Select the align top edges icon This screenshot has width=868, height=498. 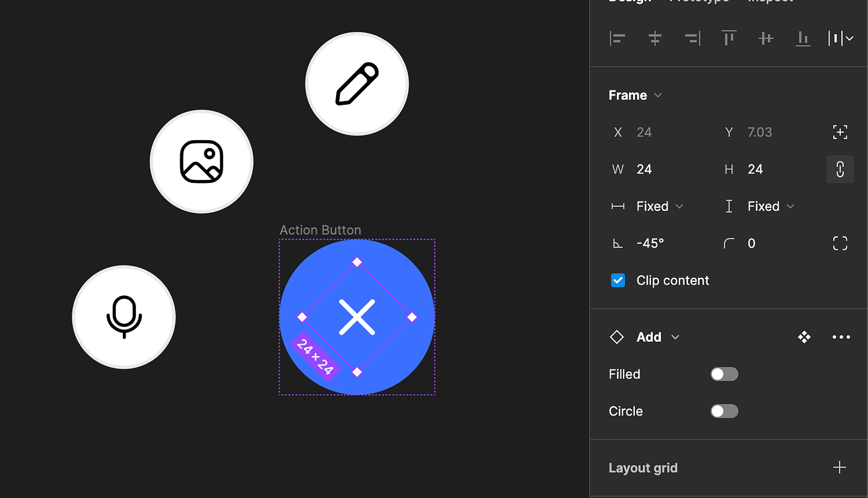tap(728, 38)
